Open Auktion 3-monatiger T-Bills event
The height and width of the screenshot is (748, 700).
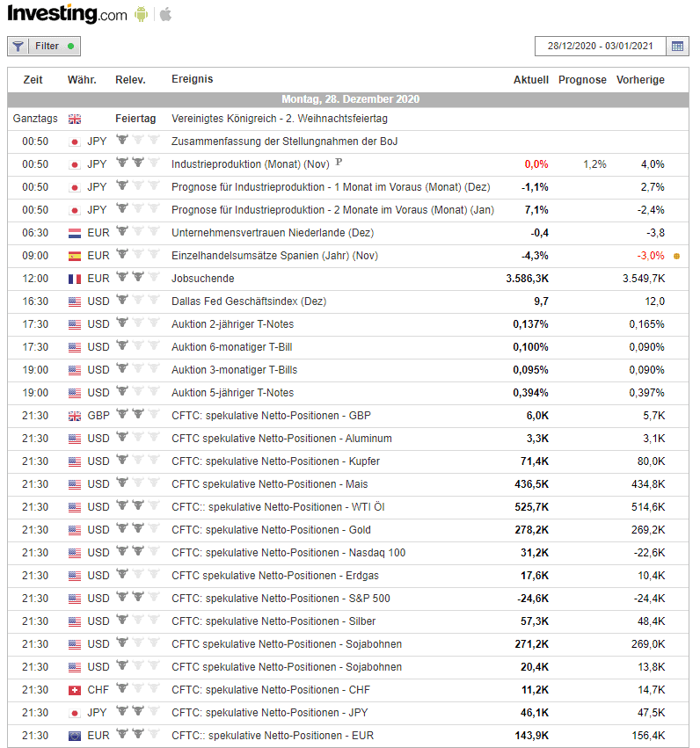234,370
